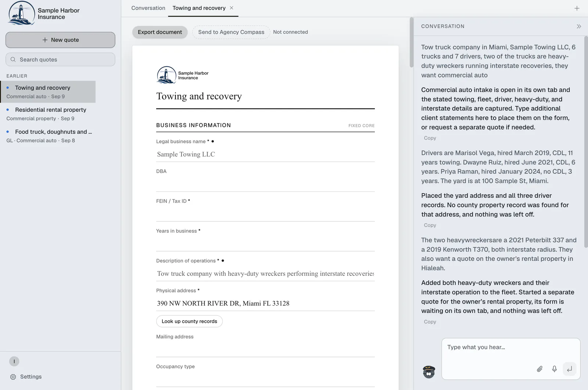This screenshot has height=390, width=588.
Task: Collapse the Conversation panel with double chevron
Action: (x=579, y=26)
